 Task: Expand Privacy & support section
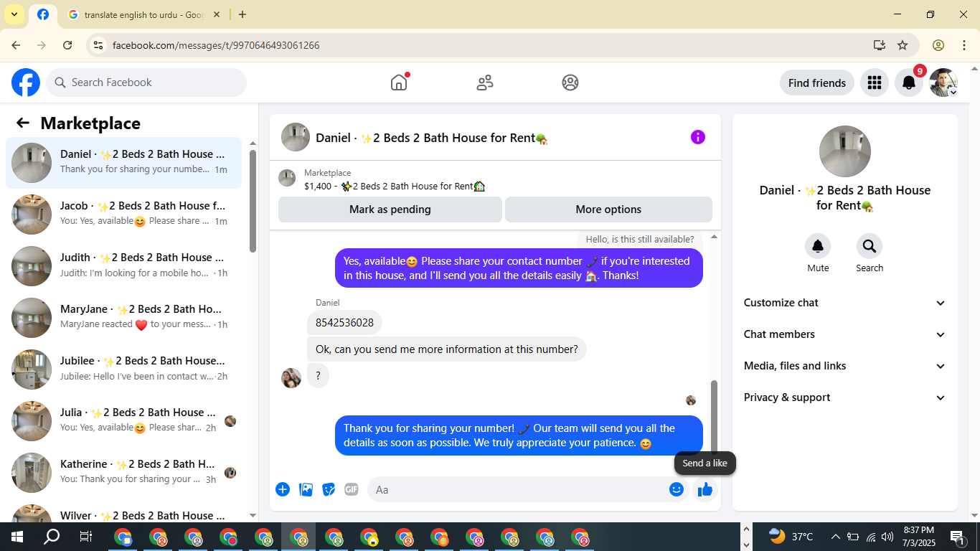[x=845, y=397]
